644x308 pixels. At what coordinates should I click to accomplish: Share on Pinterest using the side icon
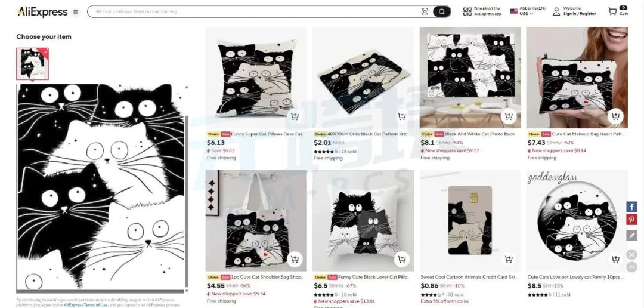pos(631,220)
